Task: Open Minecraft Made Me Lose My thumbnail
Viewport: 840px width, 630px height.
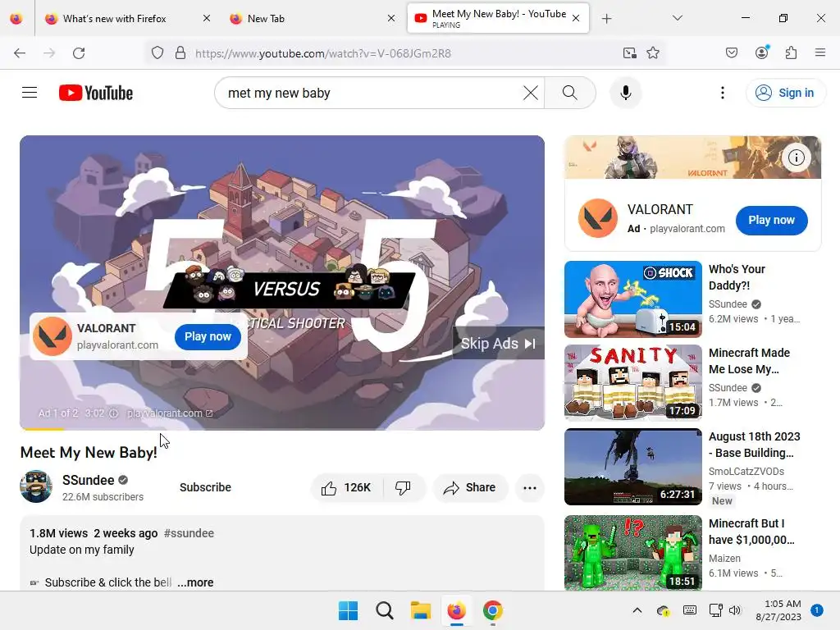Action: click(633, 382)
